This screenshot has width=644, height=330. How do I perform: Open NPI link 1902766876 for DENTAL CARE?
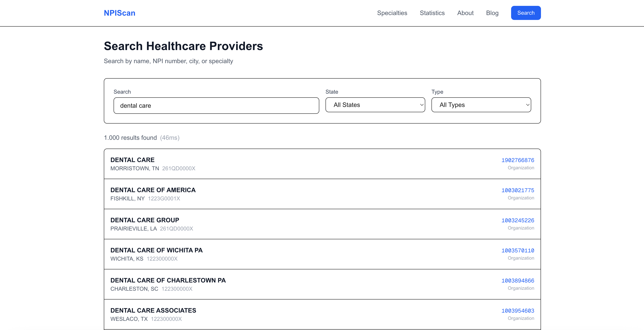pyautogui.click(x=518, y=160)
